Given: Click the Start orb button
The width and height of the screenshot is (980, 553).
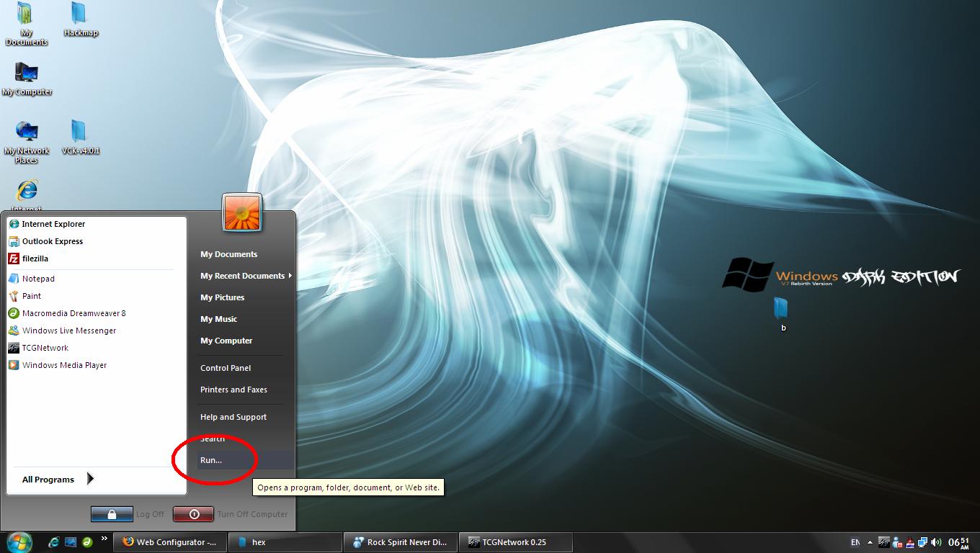Looking at the screenshot, I should click(19, 541).
